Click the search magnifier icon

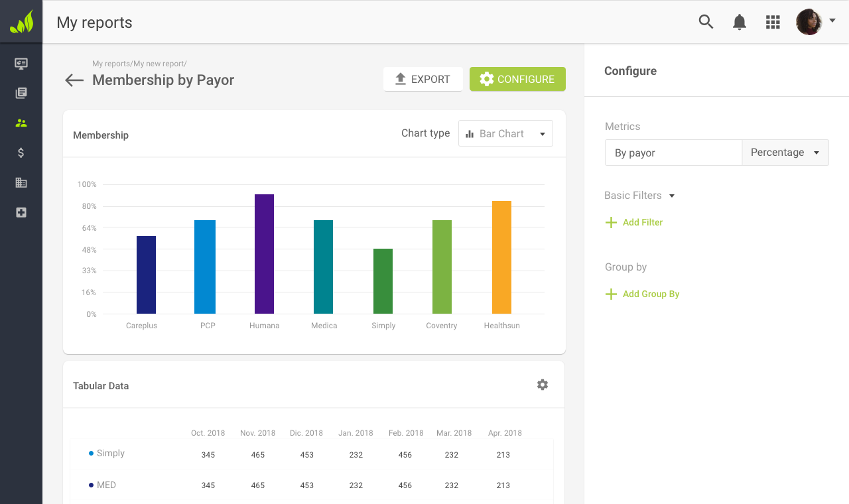(706, 22)
